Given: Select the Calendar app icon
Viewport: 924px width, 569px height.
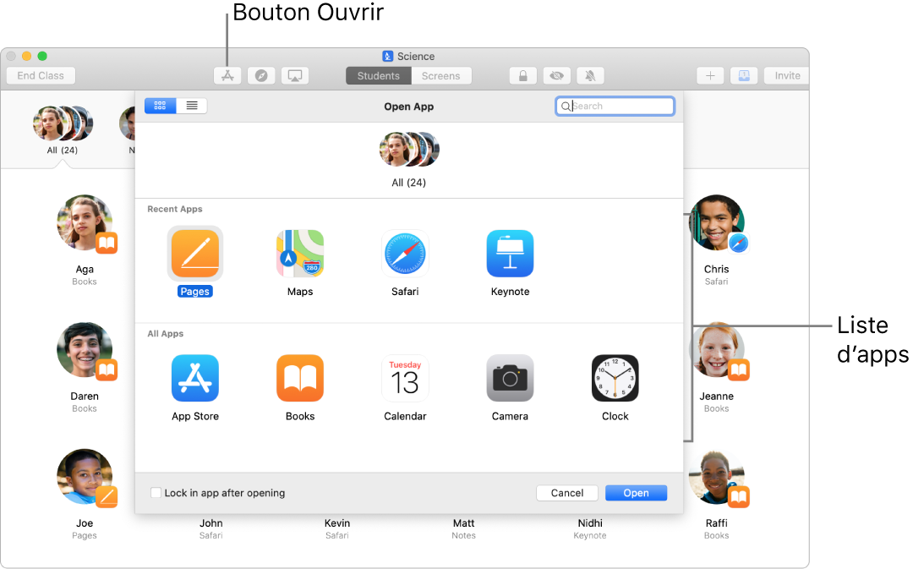Looking at the screenshot, I should 405,378.
